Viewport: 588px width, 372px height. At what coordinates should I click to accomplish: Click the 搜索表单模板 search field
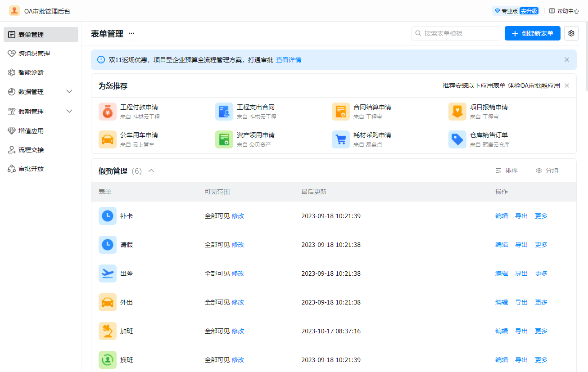click(456, 33)
